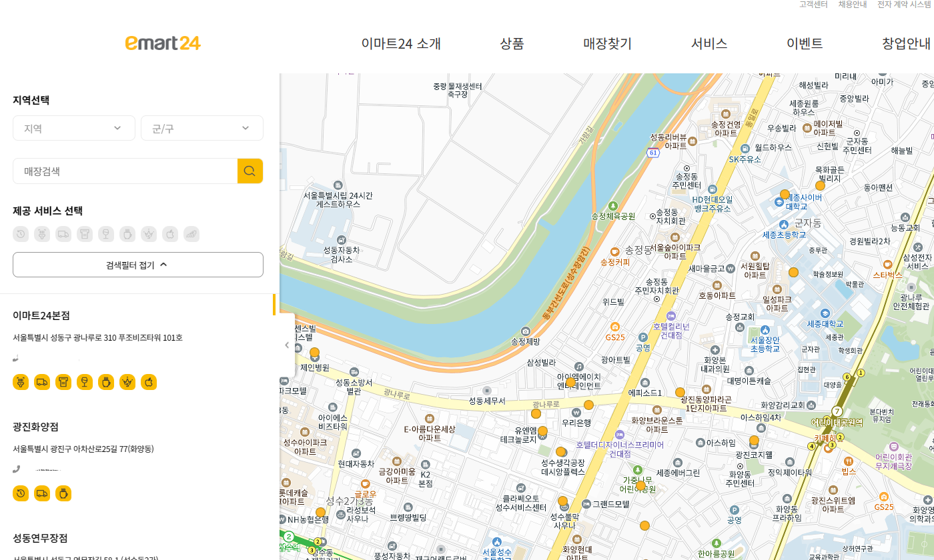Screen dimensions: 934x560
Task: Select the store marker at 세종사이버대학교
Action: (x=785, y=195)
